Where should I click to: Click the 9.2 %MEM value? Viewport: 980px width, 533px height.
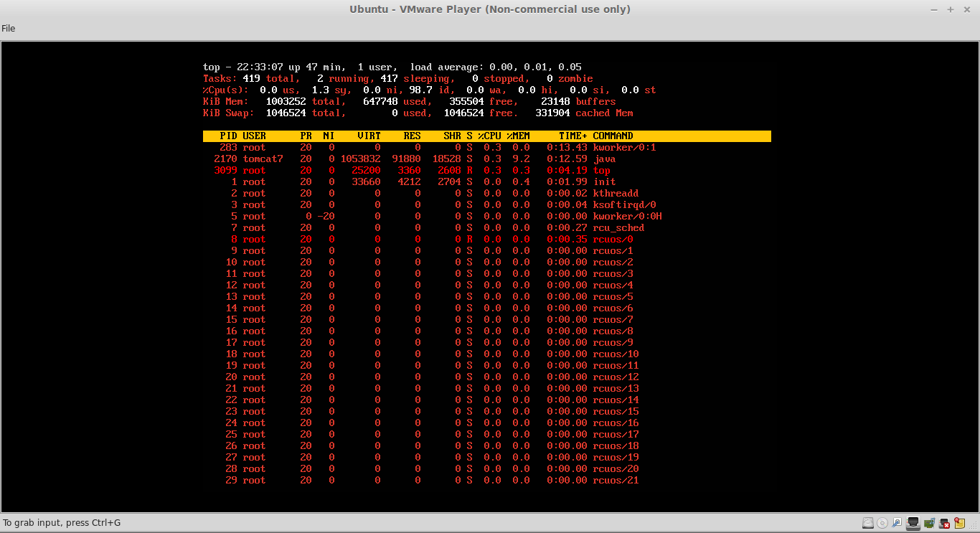(x=521, y=159)
